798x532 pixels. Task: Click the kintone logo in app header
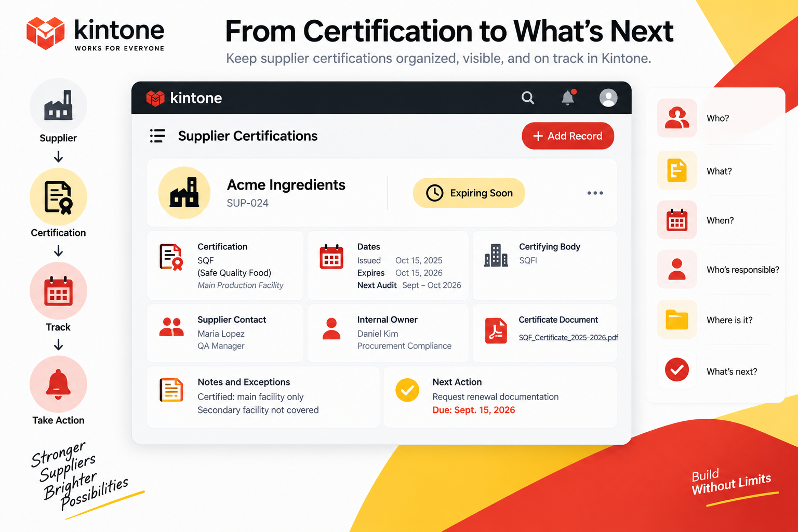[x=184, y=98]
